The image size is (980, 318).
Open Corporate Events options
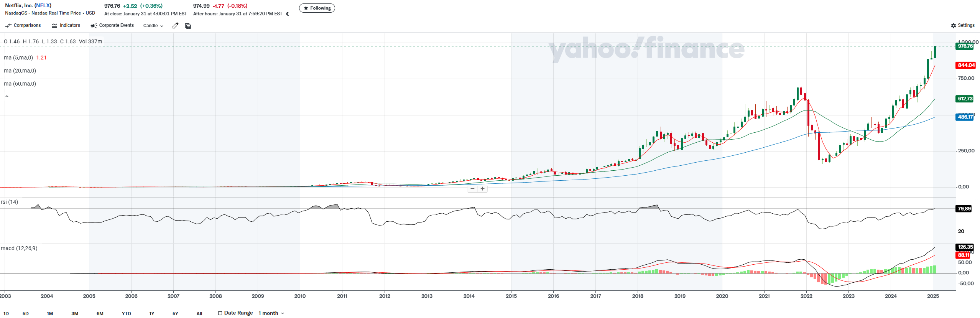click(x=112, y=26)
